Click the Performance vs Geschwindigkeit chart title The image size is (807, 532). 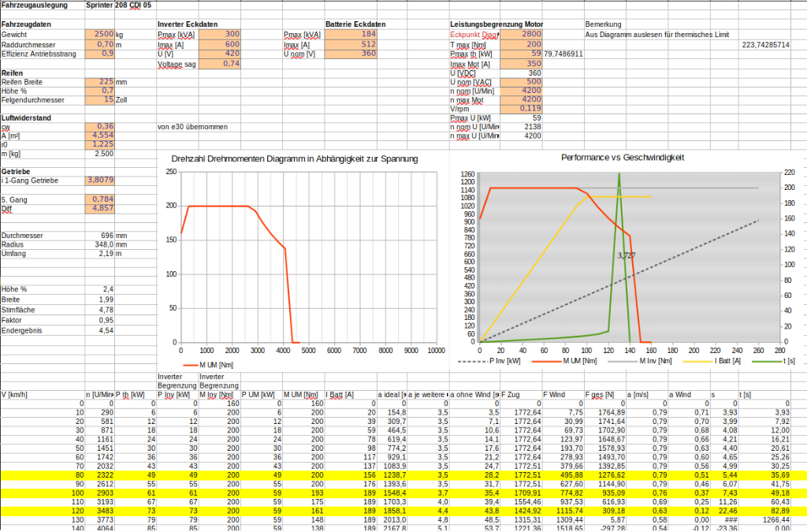pos(623,158)
